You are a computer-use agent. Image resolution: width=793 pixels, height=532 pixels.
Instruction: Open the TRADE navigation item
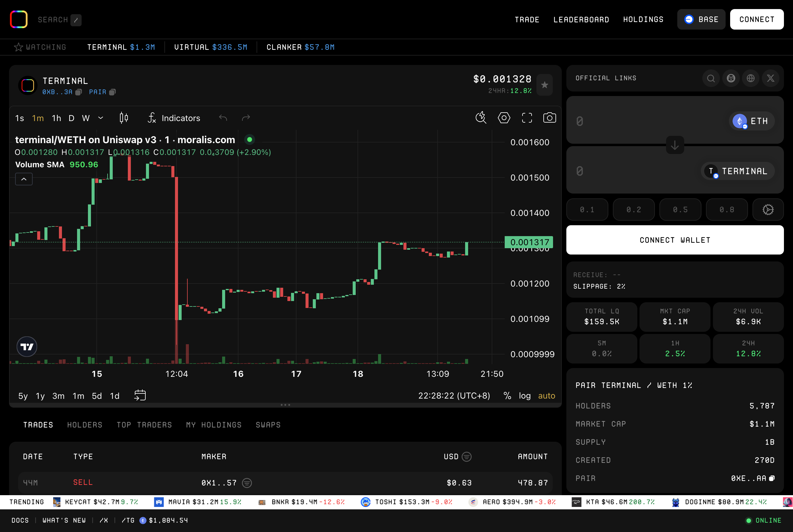coord(527,20)
